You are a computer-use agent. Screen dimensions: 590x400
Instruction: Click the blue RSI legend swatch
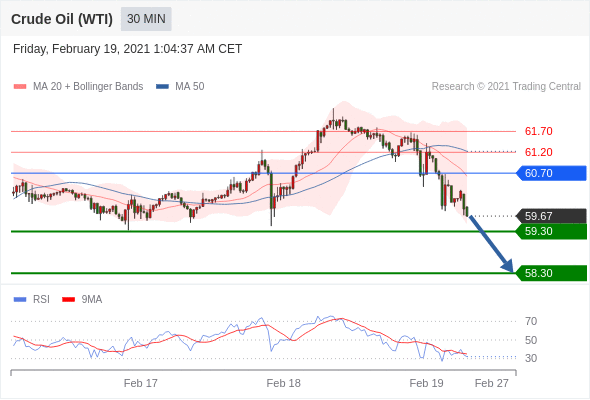click(20, 300)
